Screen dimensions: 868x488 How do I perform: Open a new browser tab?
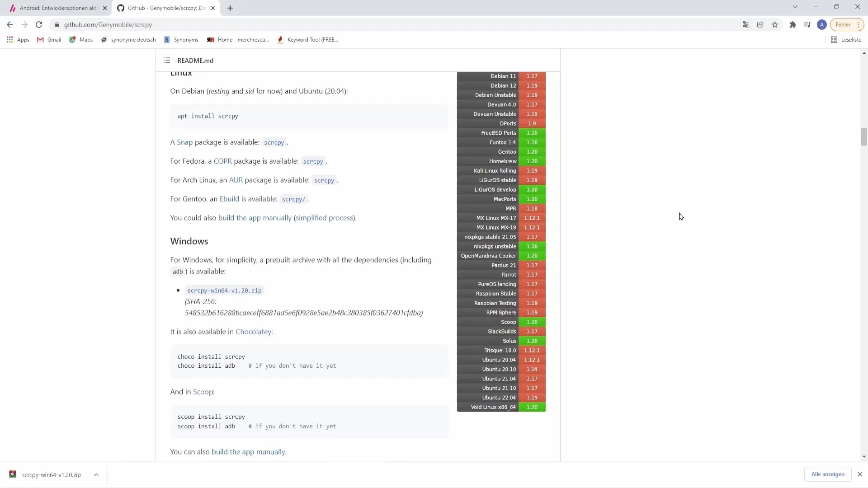230,8
